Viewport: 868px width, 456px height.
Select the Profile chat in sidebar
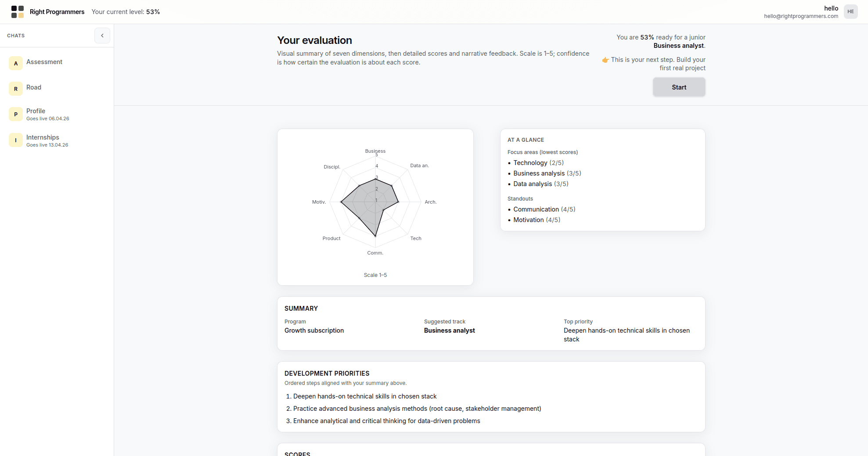(36, 111)
